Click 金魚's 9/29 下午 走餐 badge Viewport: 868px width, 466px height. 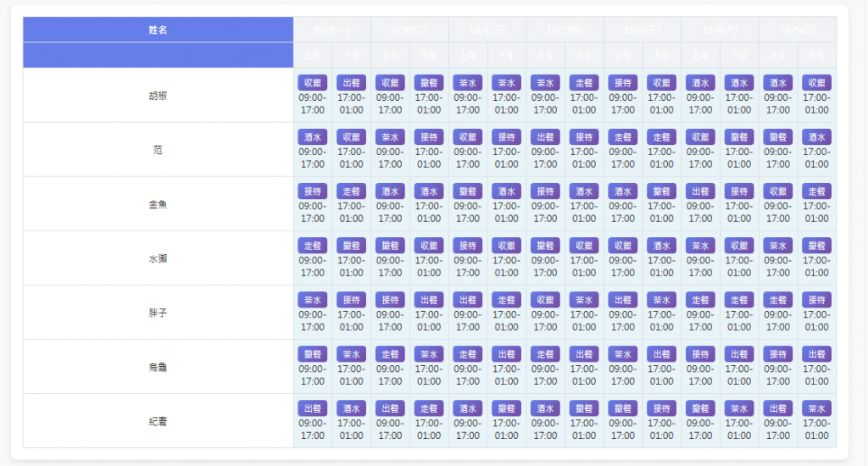coord(352,191)
